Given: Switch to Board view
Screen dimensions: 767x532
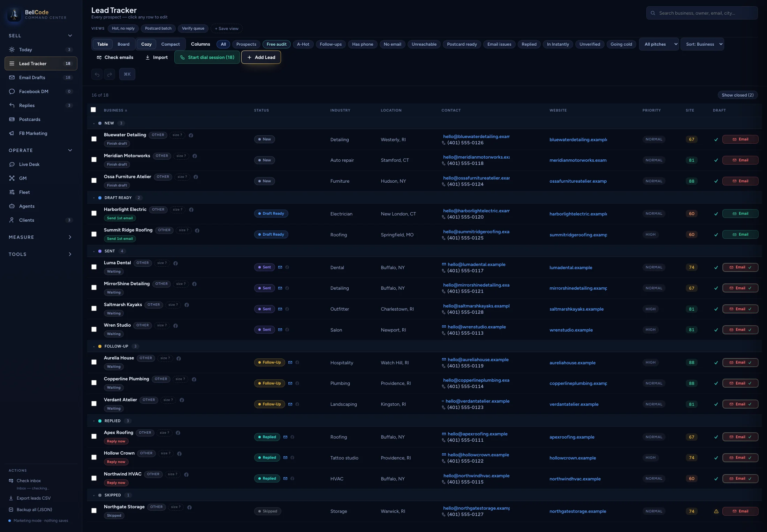Looking at the screenshot, I should (123, 44).
